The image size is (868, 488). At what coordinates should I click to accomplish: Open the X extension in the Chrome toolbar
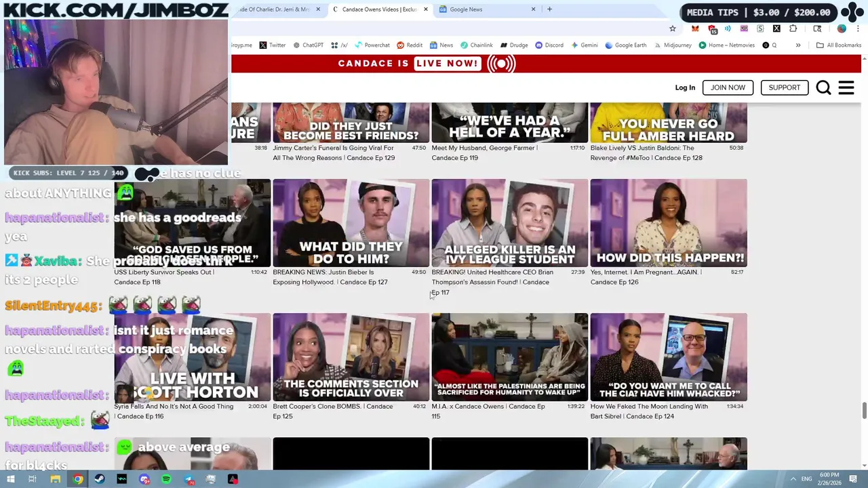[776, 28]
